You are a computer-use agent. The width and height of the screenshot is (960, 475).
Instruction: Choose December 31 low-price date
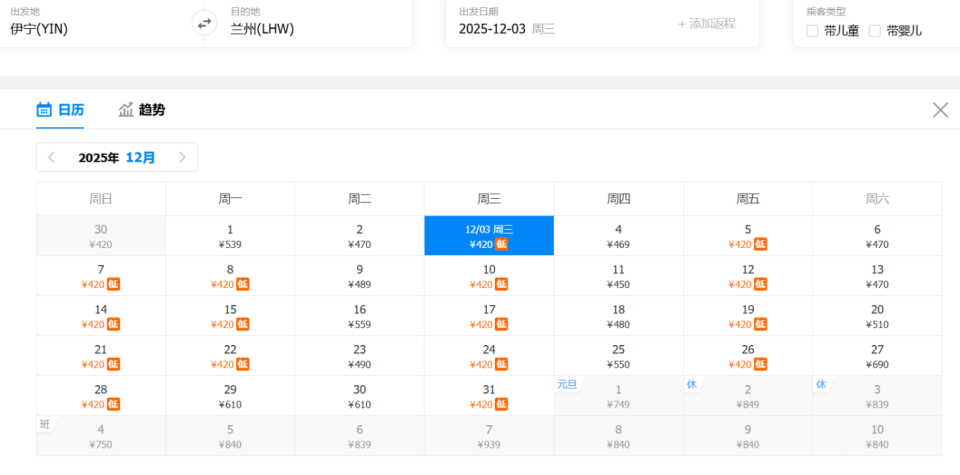click(489, 396)
